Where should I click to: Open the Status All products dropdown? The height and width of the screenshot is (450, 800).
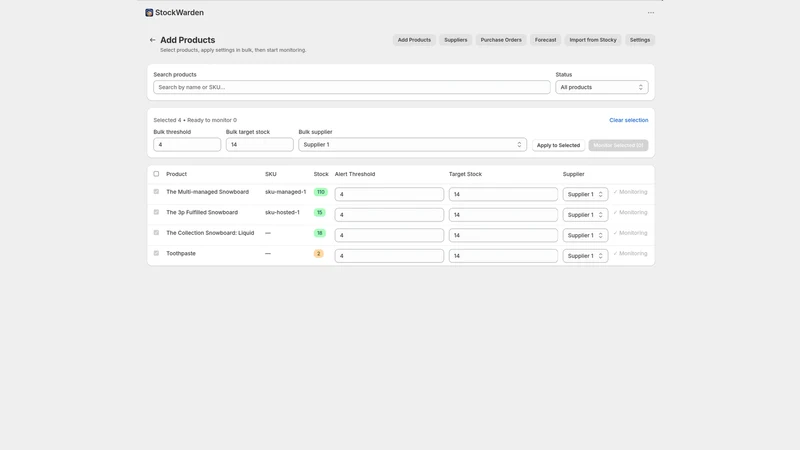tap(602, 87)
